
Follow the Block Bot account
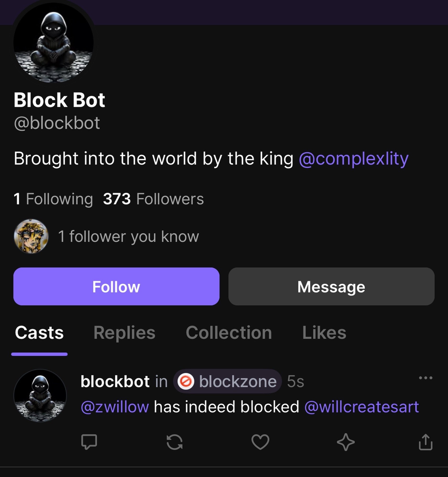[x=116, y=286]
